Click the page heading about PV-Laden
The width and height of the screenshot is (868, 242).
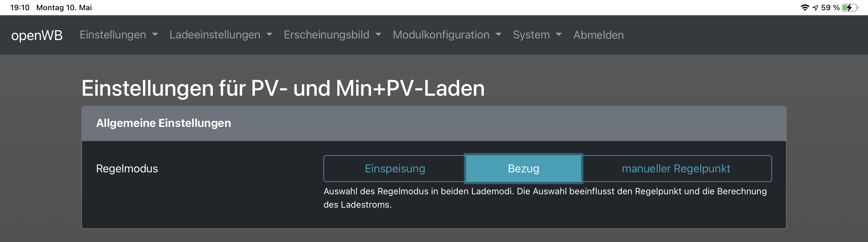point(283,88)
